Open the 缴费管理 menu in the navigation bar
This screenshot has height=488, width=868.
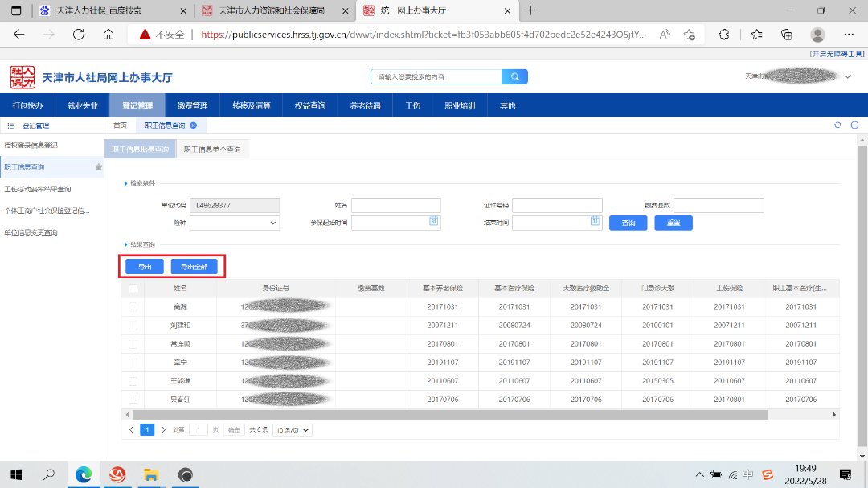[x=192, y=105]
